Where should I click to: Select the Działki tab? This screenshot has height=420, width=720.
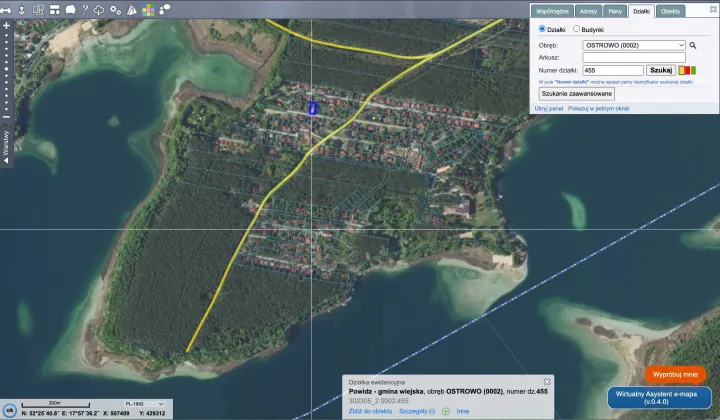coord(641,11)
